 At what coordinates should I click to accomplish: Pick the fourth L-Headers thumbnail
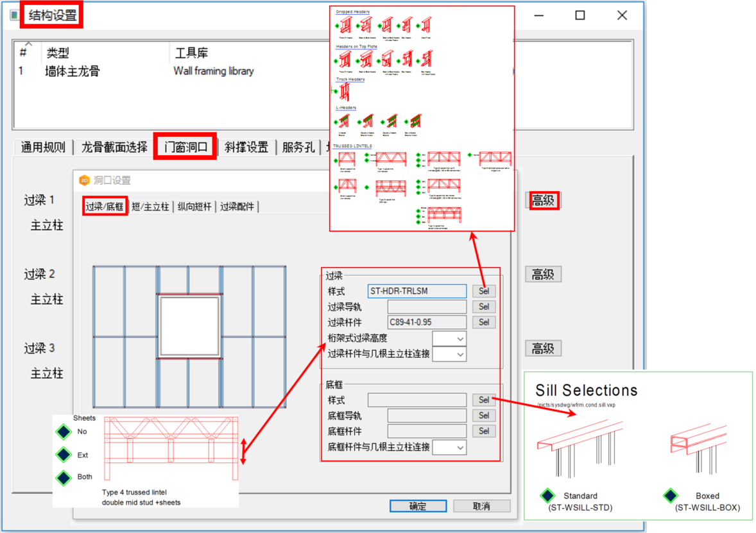pyautogui.click(x=416, y=121)
